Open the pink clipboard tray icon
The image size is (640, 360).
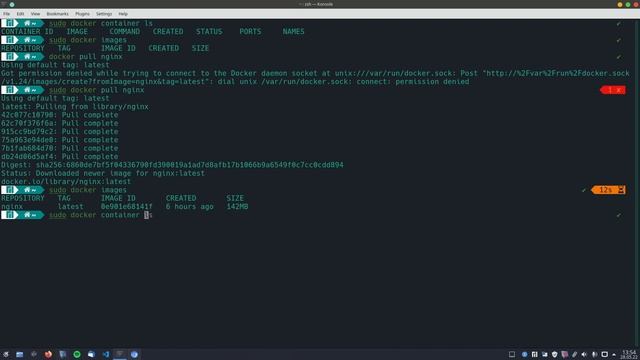[x=564, y=354]
